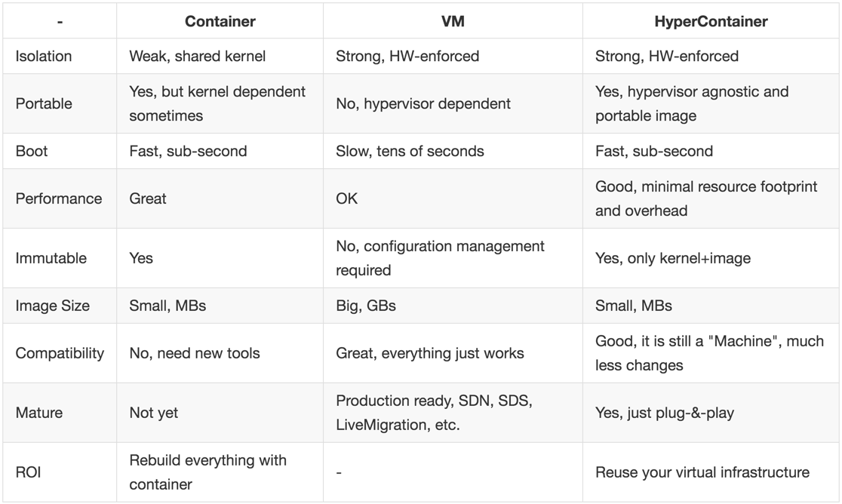Select the Compatibility row label
The height and width of the screenshot is (504, 842).
pyautogui.click(x=60, y=353)
